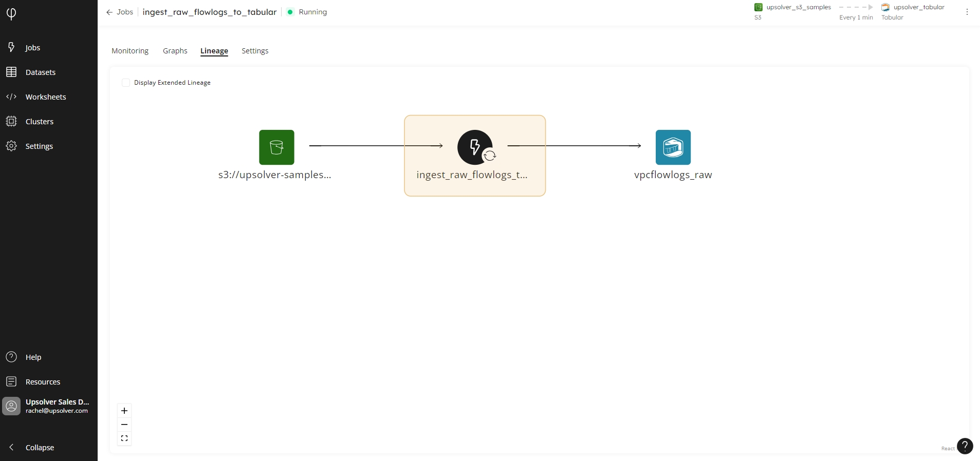Click the vpcflowlogs_raw target table icon
Image resolution: width=980 pixels, height=461 pixels.
pos(673,147)
